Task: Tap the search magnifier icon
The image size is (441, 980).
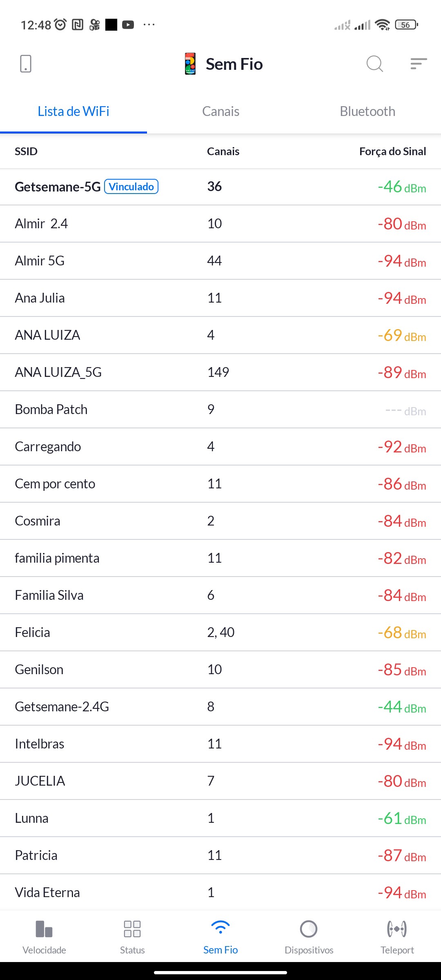Action: coord(374,64)
